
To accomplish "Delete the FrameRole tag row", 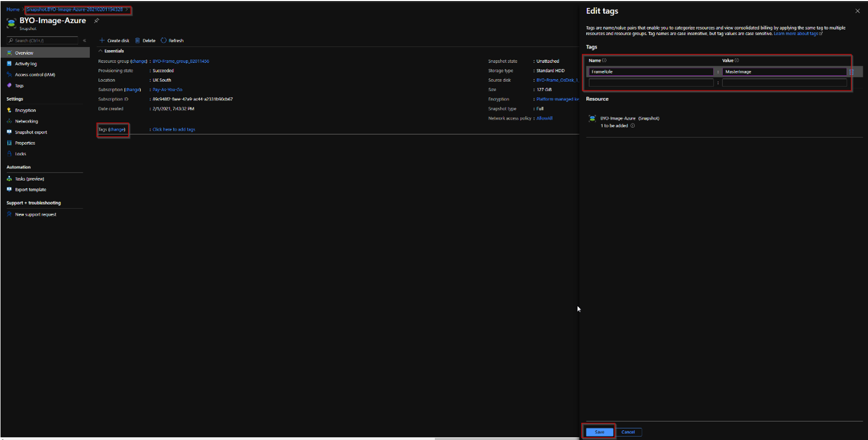I will [x=851, y=72].
